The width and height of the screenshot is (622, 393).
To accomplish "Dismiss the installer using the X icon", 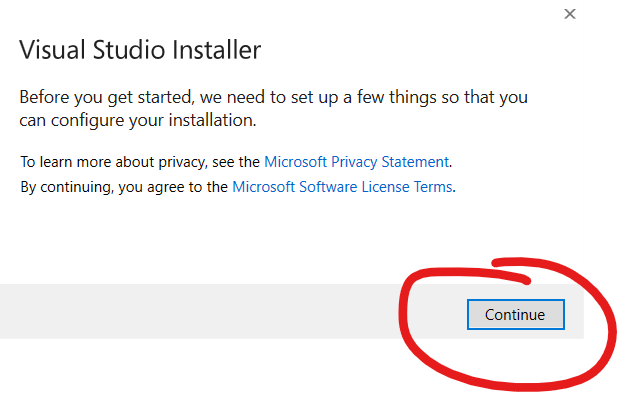I will pos(570,14).
